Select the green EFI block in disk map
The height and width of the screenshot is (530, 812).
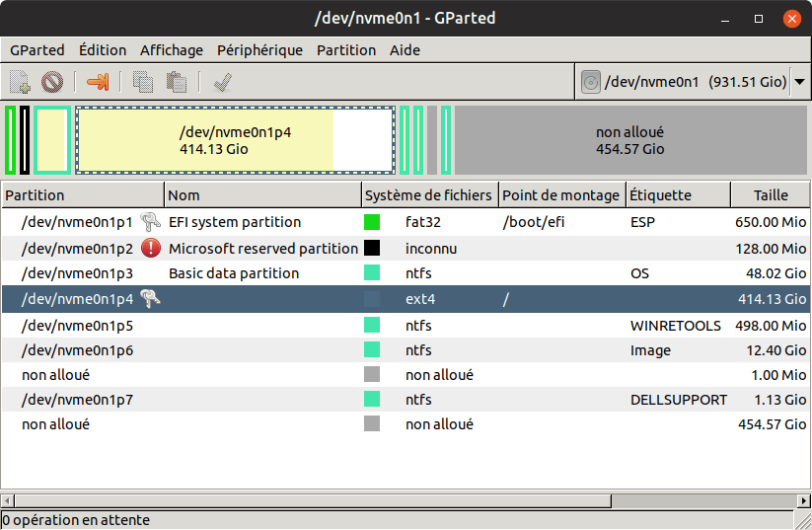10,140
